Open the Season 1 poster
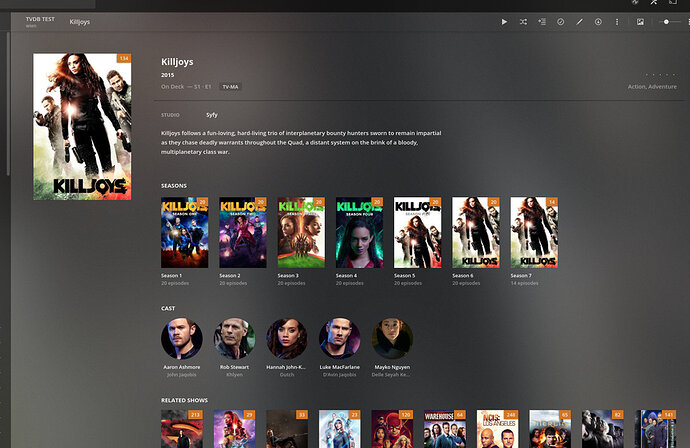The height and width of the screenshot is (448, 690). [184, 232]
